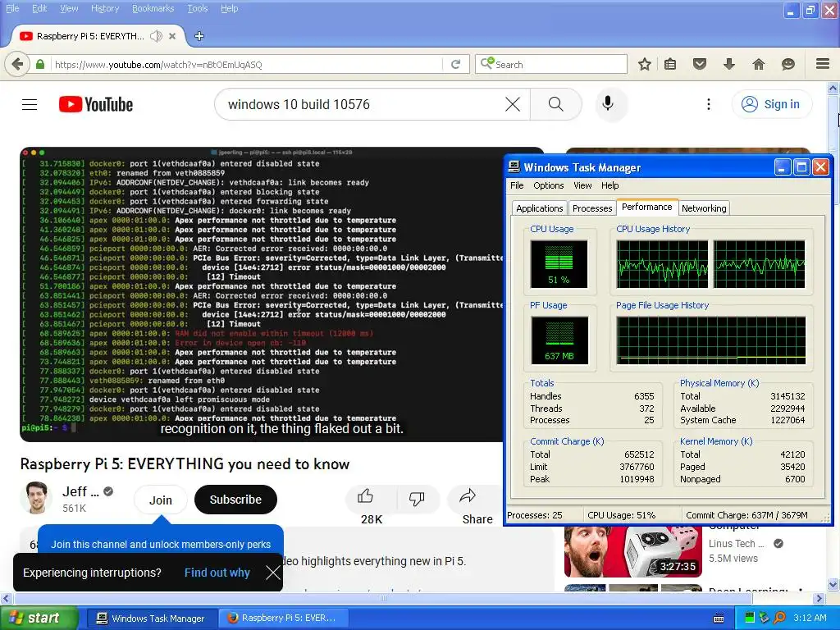Select the Performance tab
Screen dimensions: 840x630
[646, 207]
